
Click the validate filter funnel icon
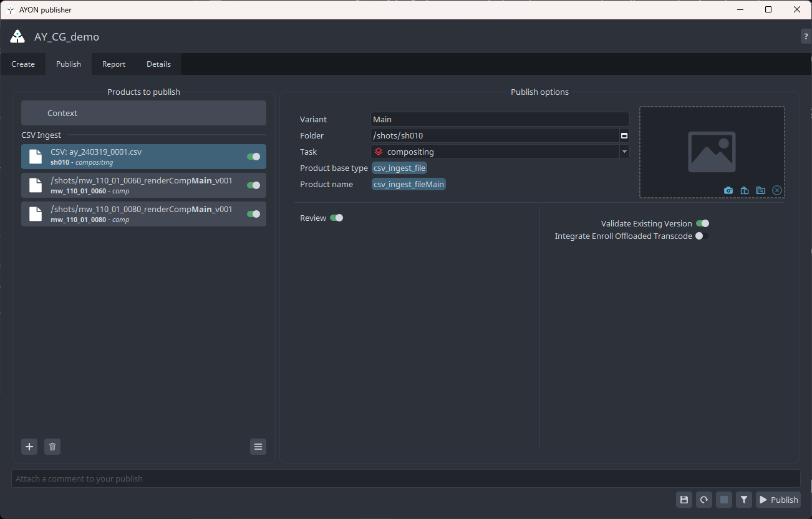pos(744,500)
